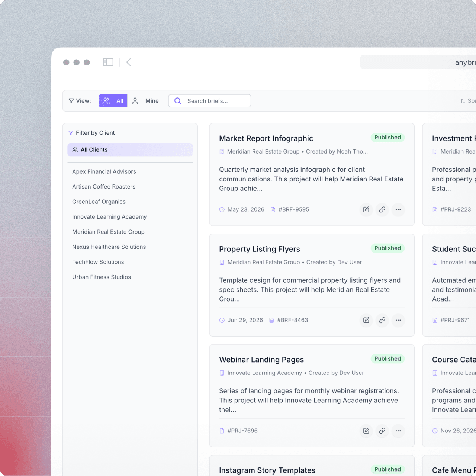476x476 pixels.
Task: Open more options on Webinar Landing Pages card
Action: tap(398, 431)
